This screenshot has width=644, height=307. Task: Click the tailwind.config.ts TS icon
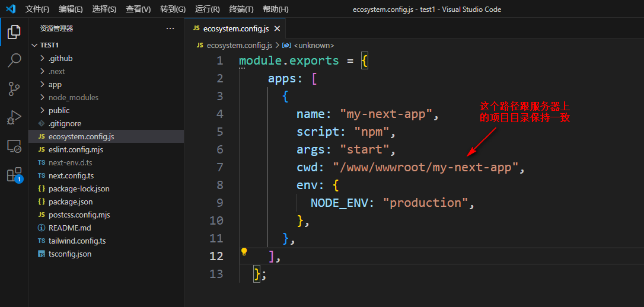pos(41,241)
